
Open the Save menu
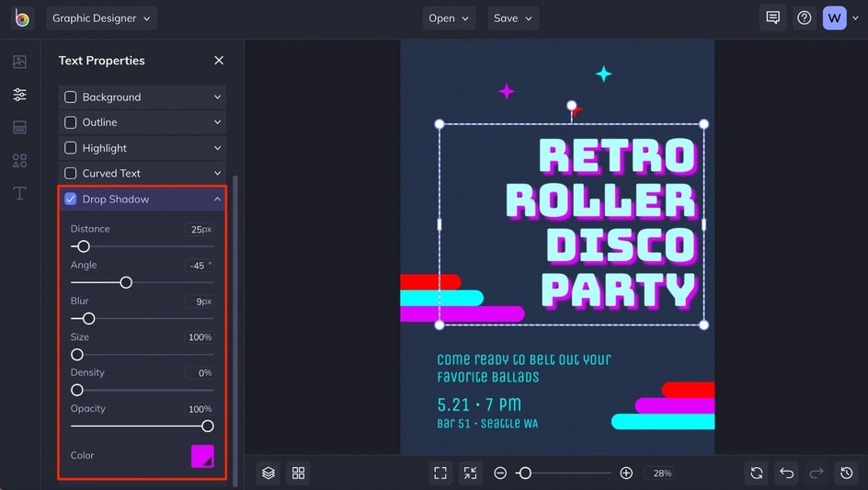(x=513, y=18)
